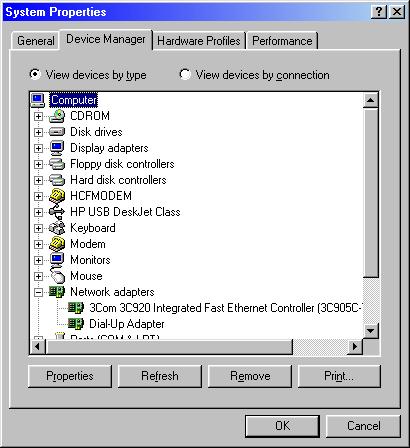
Task: Click the horizontal scrollbar left arrow
Action: 37,347
